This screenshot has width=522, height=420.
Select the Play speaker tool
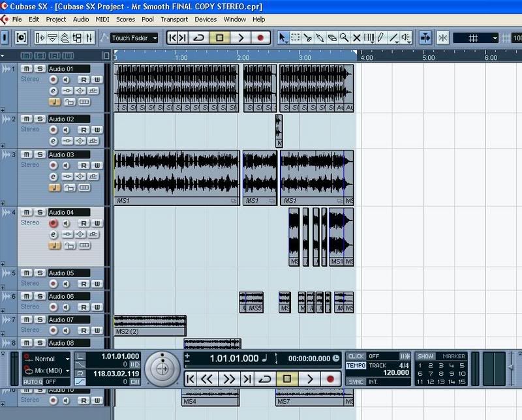pos(406,38)
